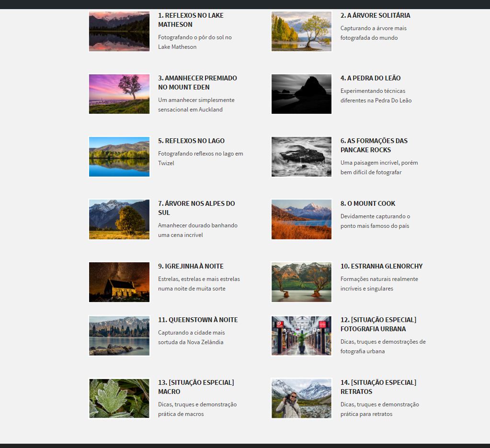The image size is (490, 448).
Task: Open lesson 1 Reflexos no Lake Matheson title
Action: click(x=191, y=20)
